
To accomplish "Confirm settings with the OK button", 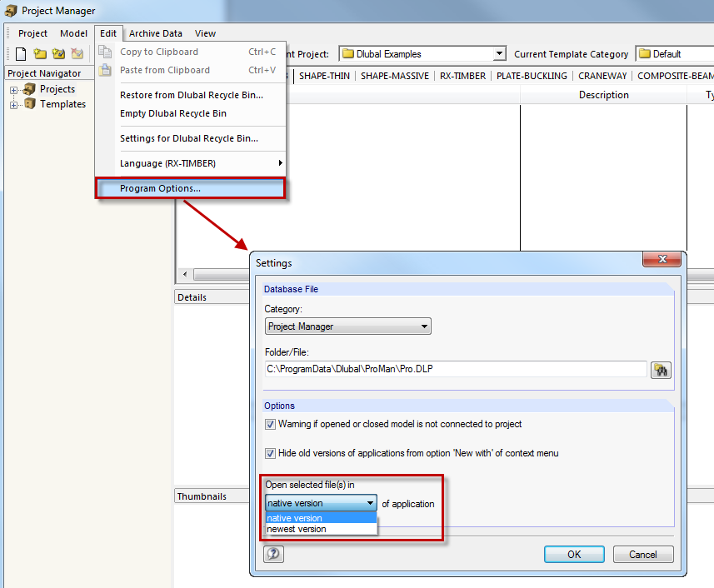I will coord(574,554).
